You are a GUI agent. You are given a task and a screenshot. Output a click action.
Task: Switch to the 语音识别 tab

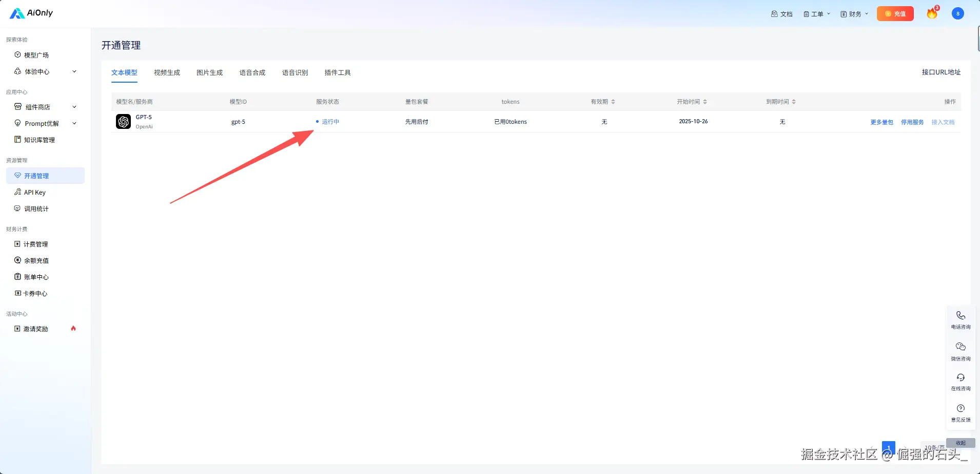coord(295,72)
